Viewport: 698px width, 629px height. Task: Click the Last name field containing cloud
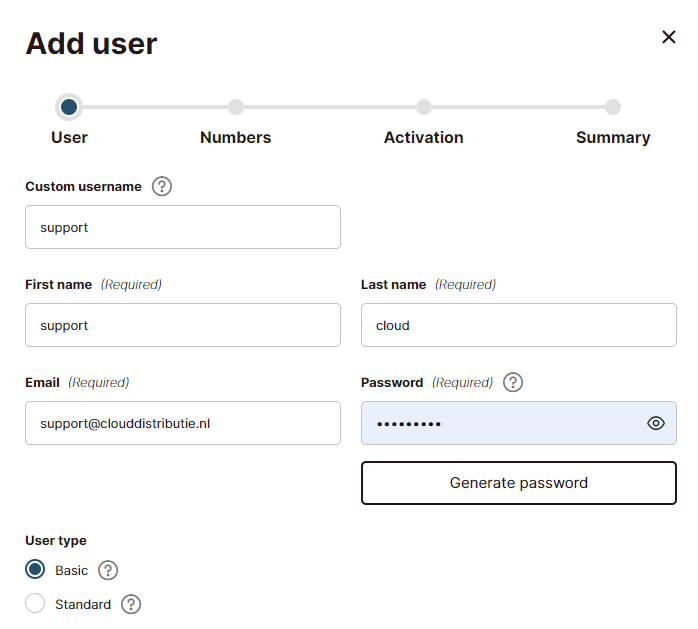click(518, 325)
